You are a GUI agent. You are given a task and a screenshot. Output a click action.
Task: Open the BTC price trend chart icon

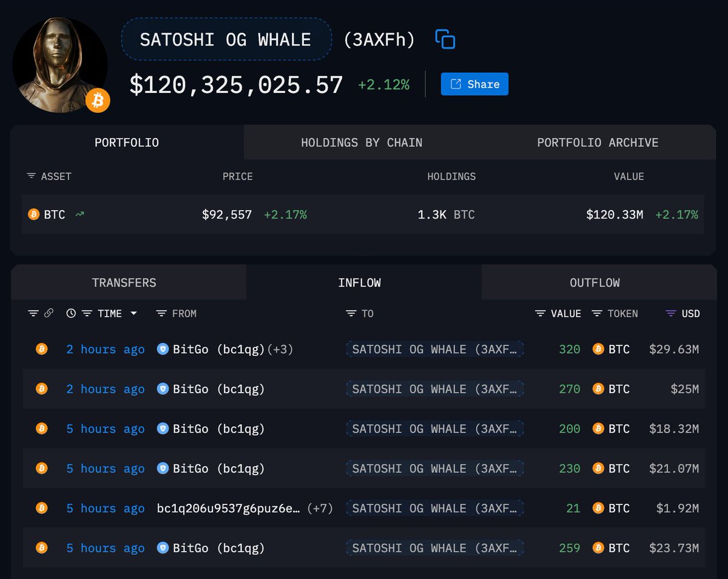[79, 214]
